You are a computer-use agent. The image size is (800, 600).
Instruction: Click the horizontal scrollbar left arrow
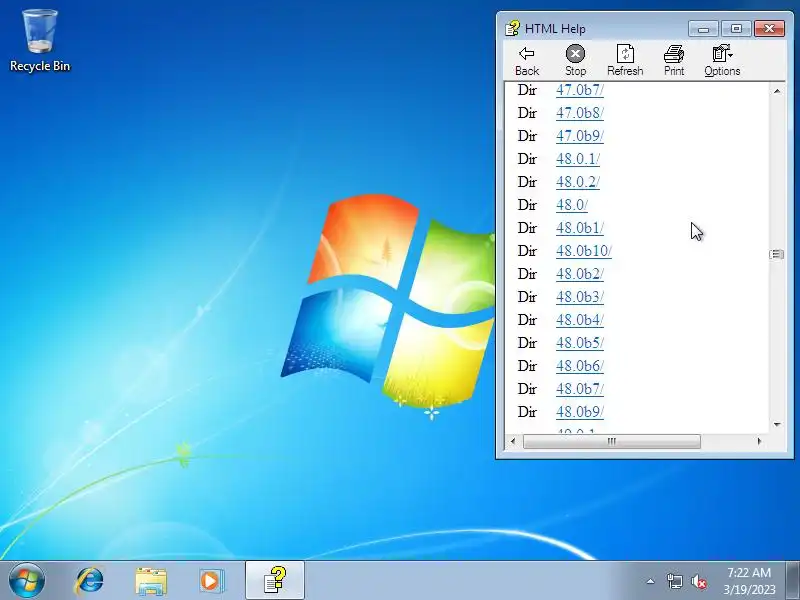click(513, 441)
